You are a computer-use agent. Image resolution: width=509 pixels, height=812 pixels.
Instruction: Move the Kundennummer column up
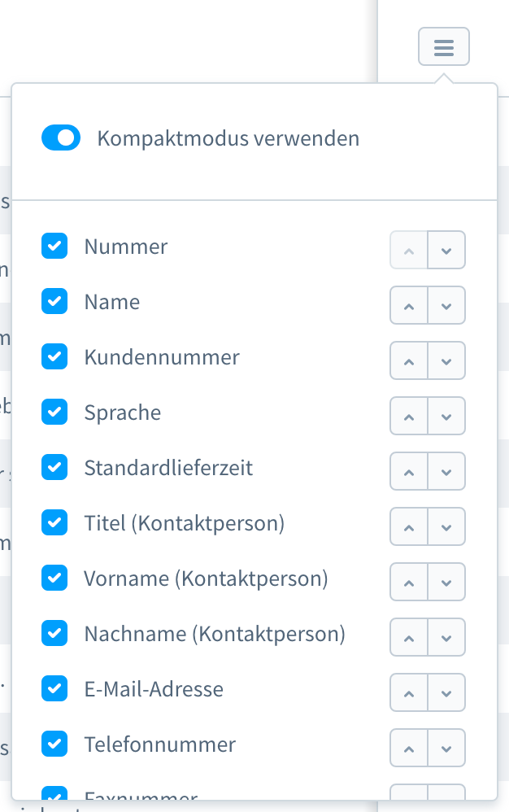point(408,360)
